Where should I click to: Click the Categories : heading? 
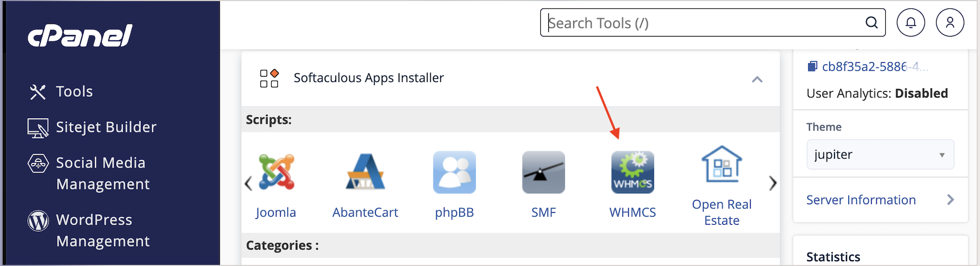point(282,245)
